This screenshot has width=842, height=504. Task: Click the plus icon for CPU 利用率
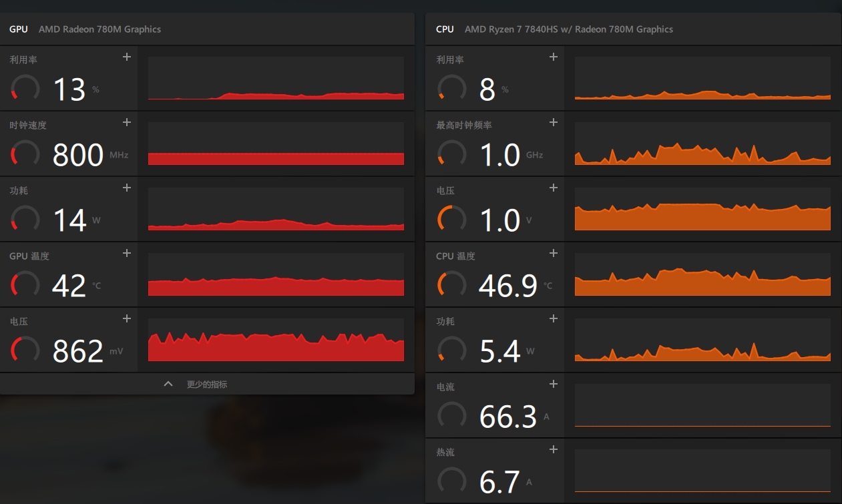click(x=553, y=57)
